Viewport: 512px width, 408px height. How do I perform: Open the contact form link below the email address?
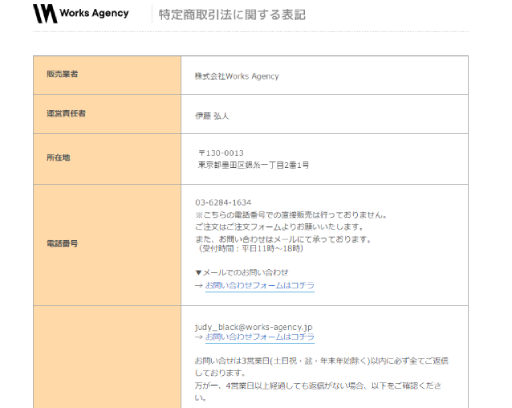coord(260,337)
